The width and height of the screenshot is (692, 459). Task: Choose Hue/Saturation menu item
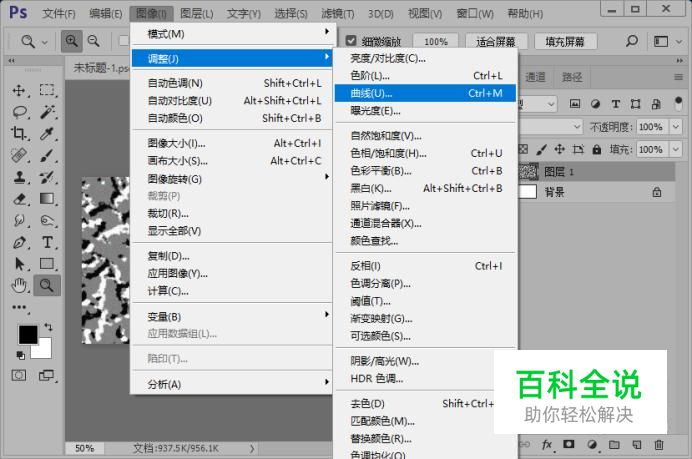click(425, 153)
